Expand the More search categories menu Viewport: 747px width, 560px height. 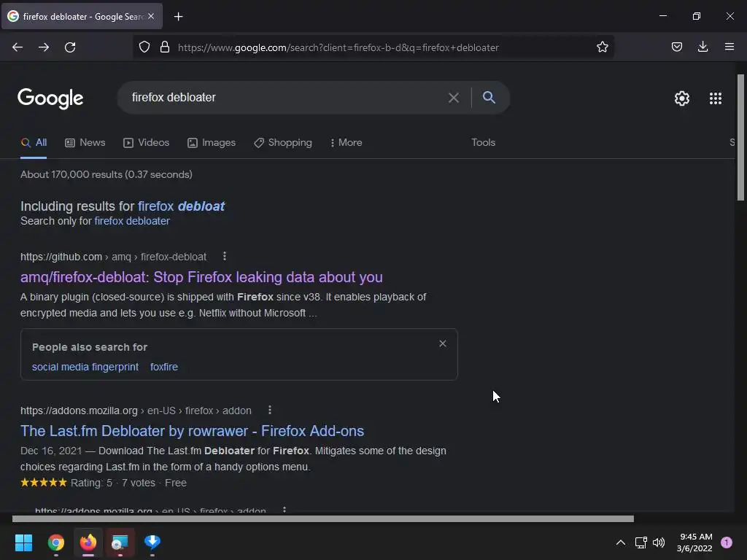(346, 142)
